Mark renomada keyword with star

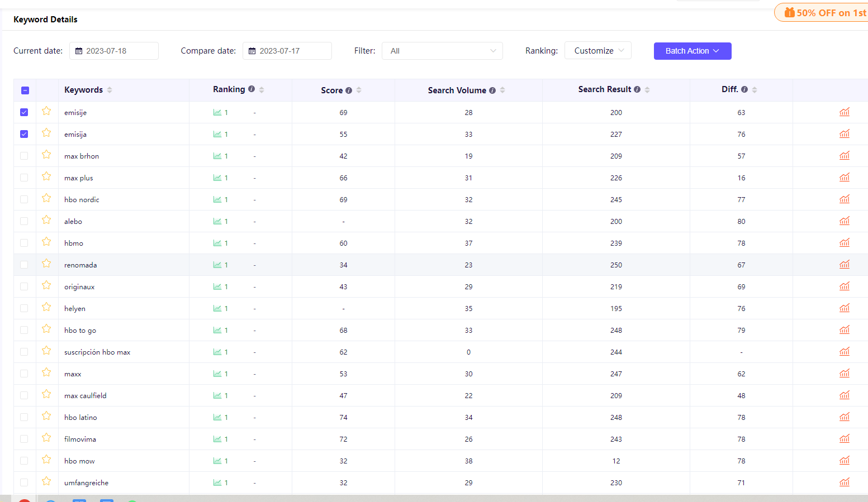pyautogui.click(x=46, y=264)
